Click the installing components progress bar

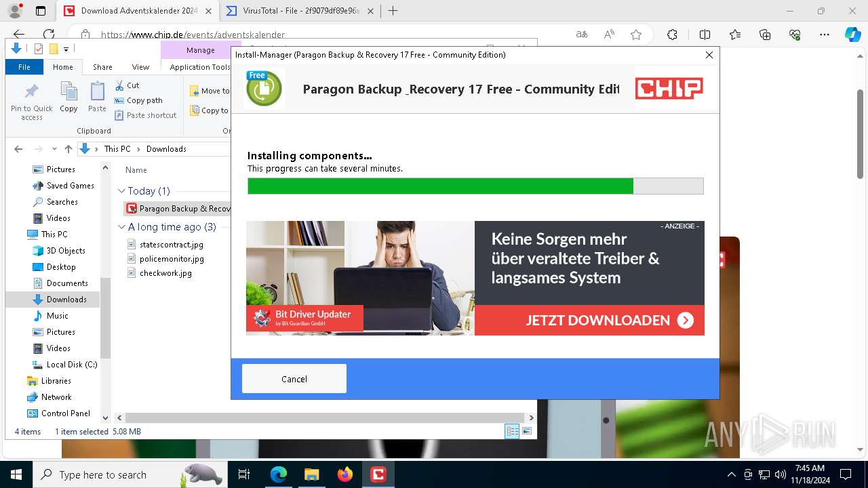pyautogui.click(x=475, y=186)
